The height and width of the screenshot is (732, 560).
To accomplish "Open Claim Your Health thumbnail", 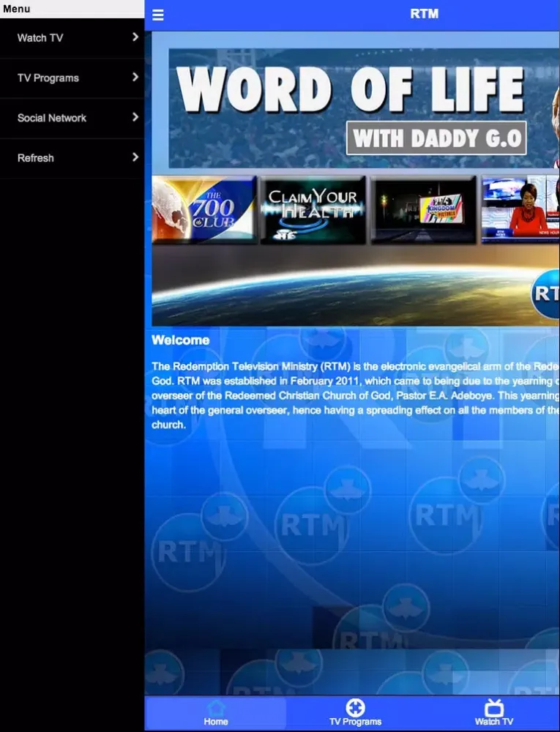I will tap(313, 209).
